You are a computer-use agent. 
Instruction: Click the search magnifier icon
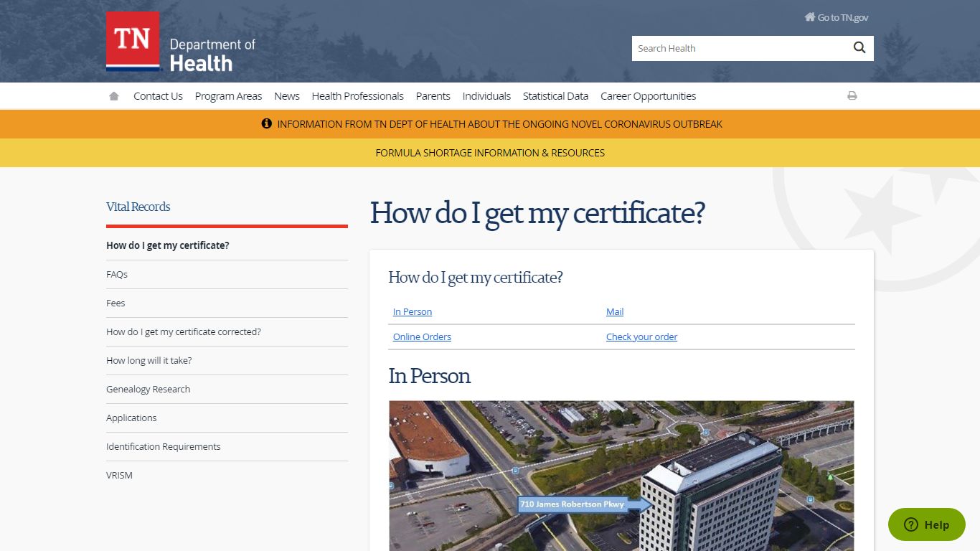[859, 47]
